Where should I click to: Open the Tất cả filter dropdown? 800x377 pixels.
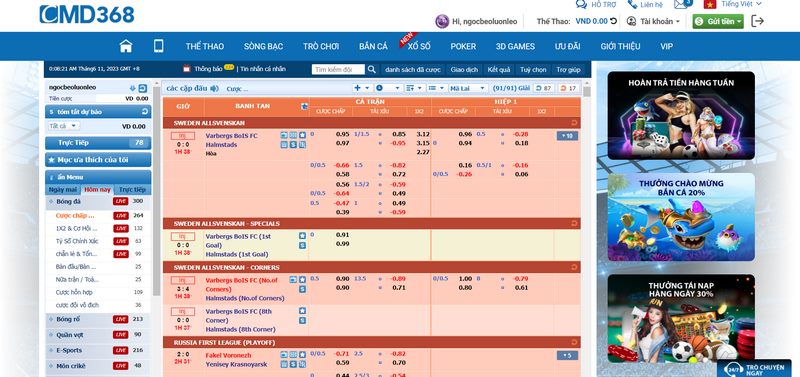pyautogui.click(x=64, y=125)
